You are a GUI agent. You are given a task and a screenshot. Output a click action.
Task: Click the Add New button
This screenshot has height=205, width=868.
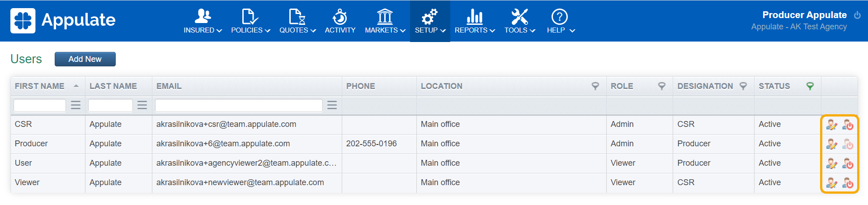click(x=85, y=59)
